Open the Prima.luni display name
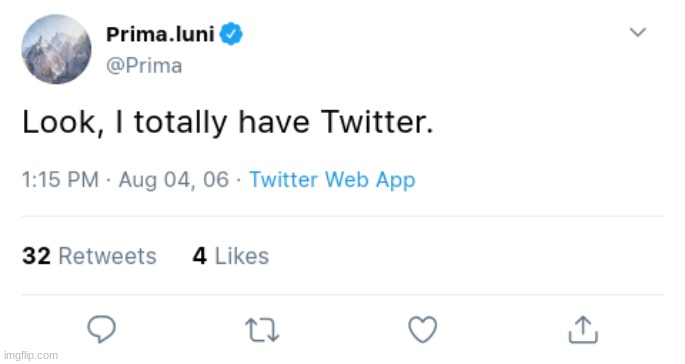This screenshot has height=364, width=685. (x=160, y=34)
